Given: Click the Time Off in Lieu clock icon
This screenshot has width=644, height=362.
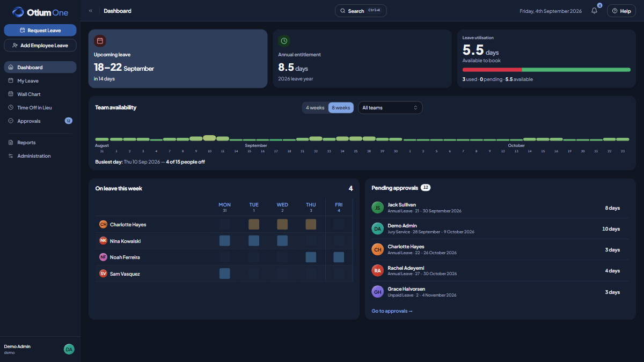Looking at the screenshot, I should click(x=11, y=108).
